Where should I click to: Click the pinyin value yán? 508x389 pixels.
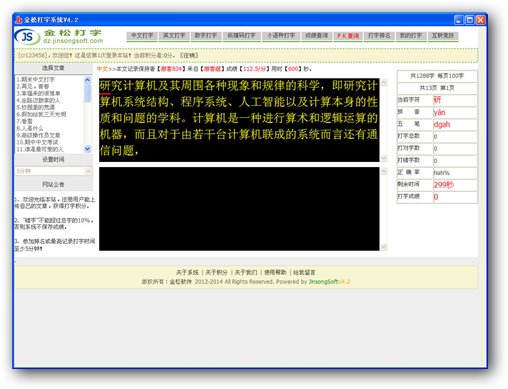[440, 112]
